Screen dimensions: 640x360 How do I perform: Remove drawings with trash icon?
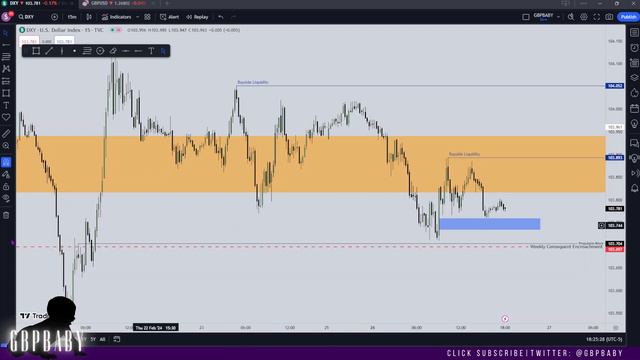(x=6, y=215)
